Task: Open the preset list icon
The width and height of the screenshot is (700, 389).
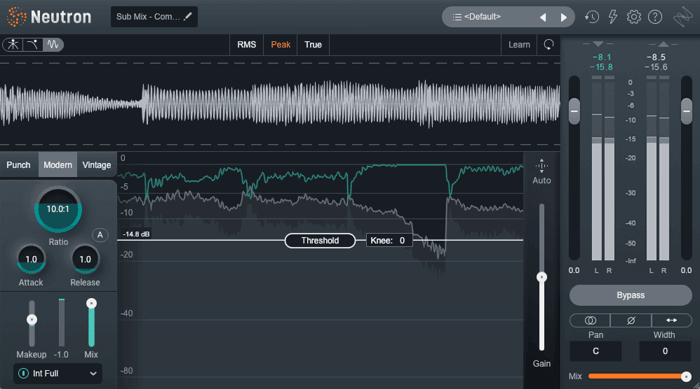Action: pyautogui.click(x=457, y=17)
